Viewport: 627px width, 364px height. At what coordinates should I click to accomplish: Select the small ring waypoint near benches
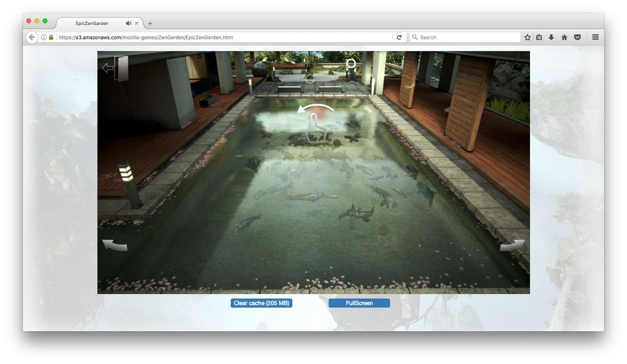310,79
